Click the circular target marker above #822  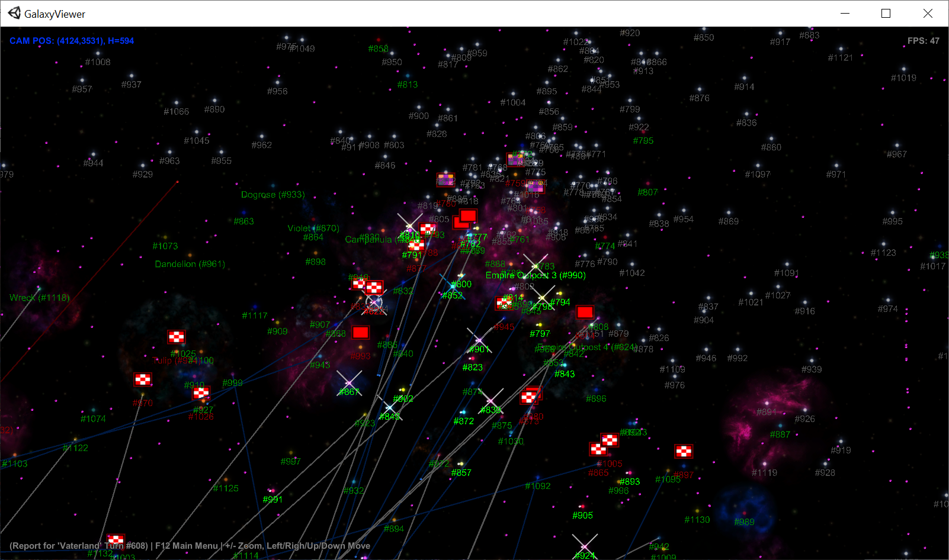coord(374,303)
